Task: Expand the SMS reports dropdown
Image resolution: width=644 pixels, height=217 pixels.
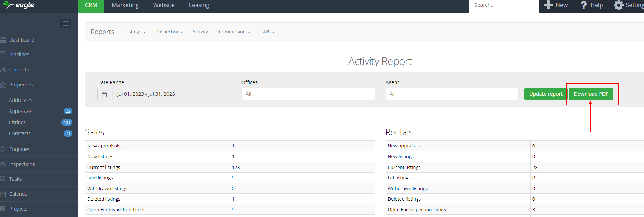Action: click(x=268, y=32)
